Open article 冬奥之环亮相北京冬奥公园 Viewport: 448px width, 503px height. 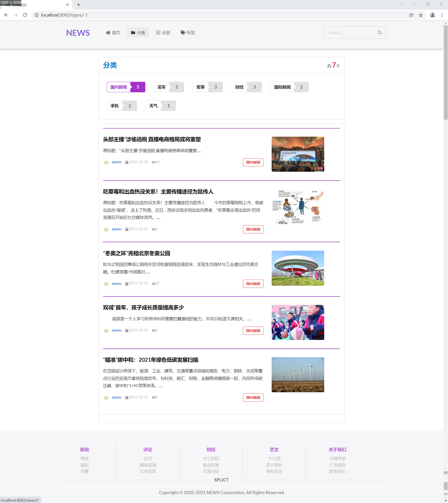[x=136, y=253]
